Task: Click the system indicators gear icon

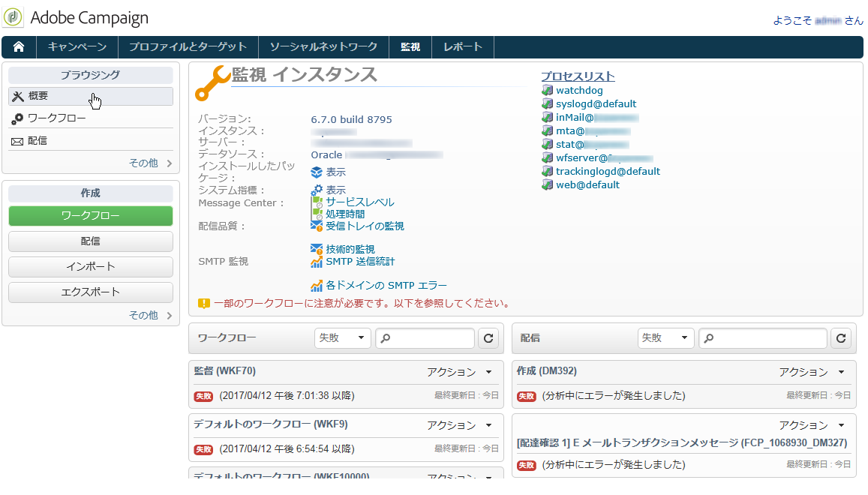Action: (x=317, y=190)
